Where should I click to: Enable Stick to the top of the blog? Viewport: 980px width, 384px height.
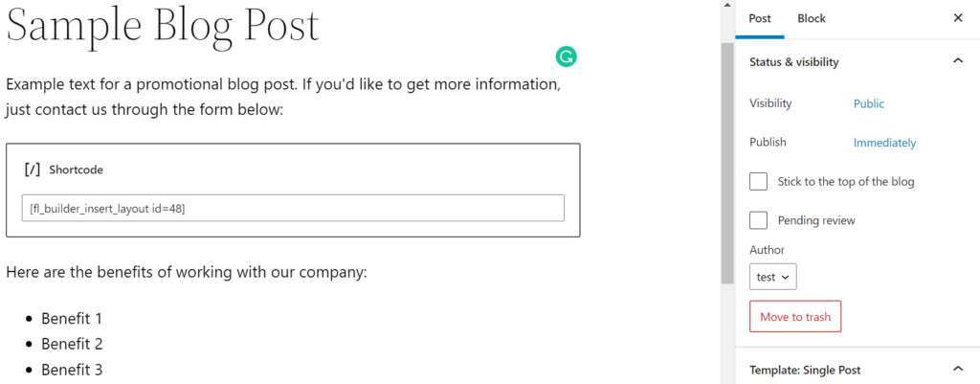(x=759, y=181)
